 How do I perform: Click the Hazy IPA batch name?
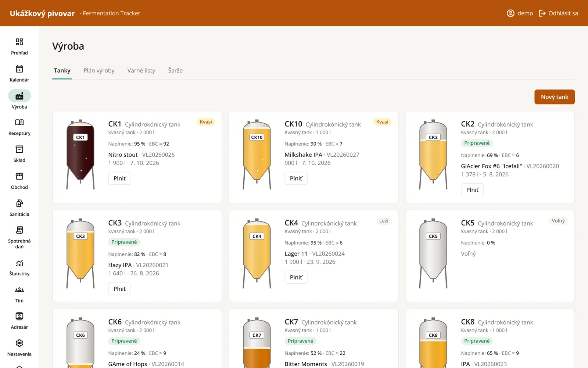click(120, 265)
